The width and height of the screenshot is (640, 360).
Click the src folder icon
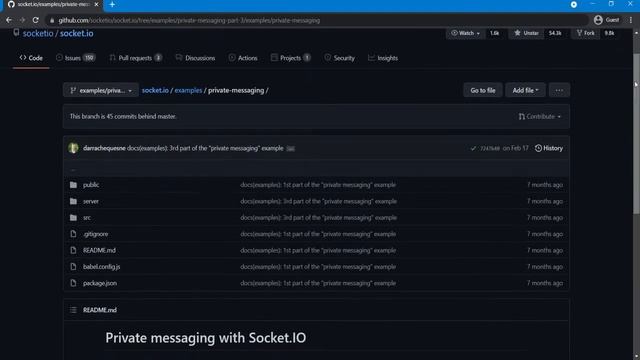73,218
